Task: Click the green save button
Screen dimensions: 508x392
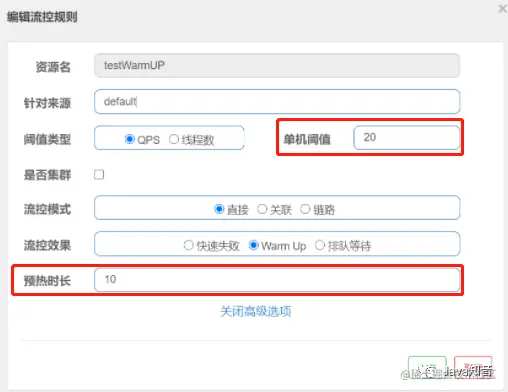Action: (427, 367)
